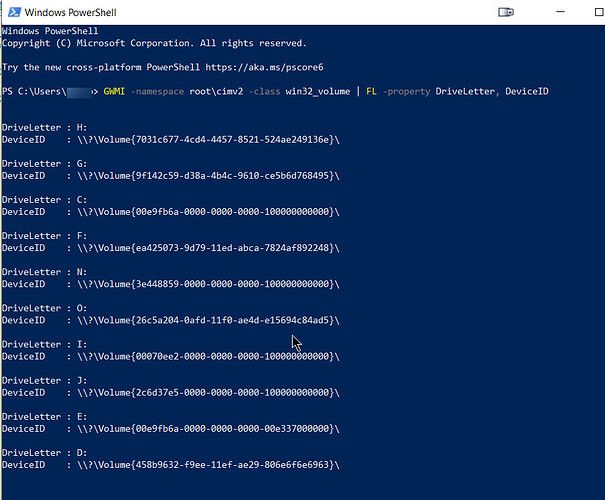Viewport: 605px width, 500px height.
Task: Click the DriveLetter D: line
Action: 44,453
